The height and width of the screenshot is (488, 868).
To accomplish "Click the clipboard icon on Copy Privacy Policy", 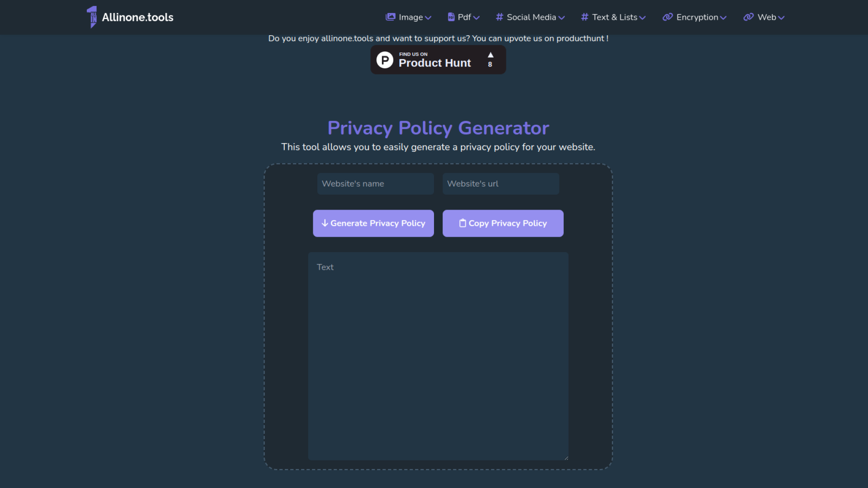I will (x=462, y=223).
